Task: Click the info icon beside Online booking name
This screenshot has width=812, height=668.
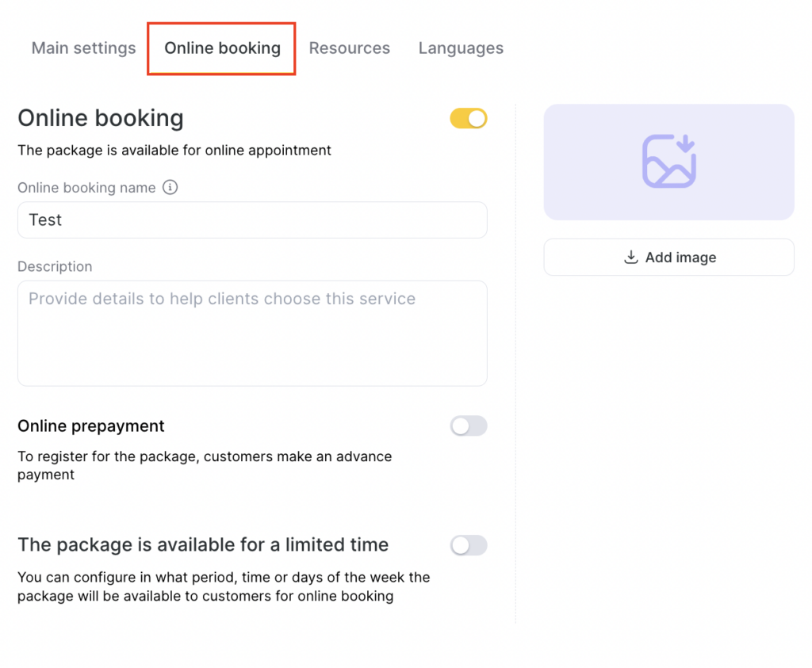Action: [170, 188]
